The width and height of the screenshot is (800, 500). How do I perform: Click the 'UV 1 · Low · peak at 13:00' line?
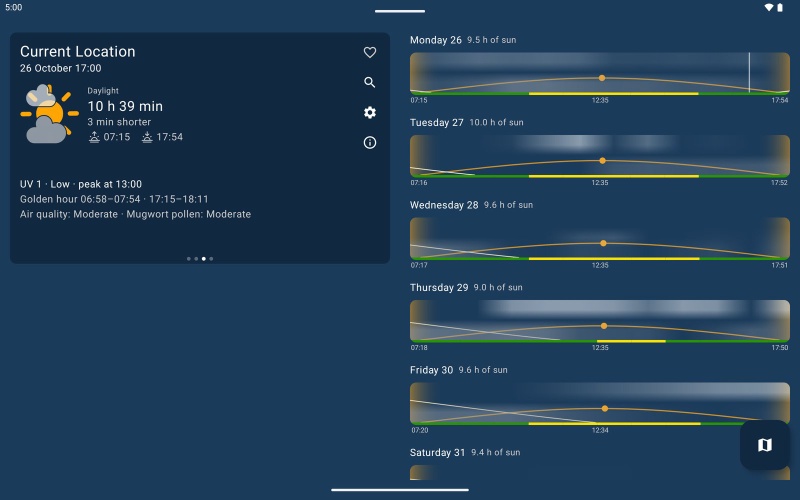pyautogui.click(x=81, y=184)
